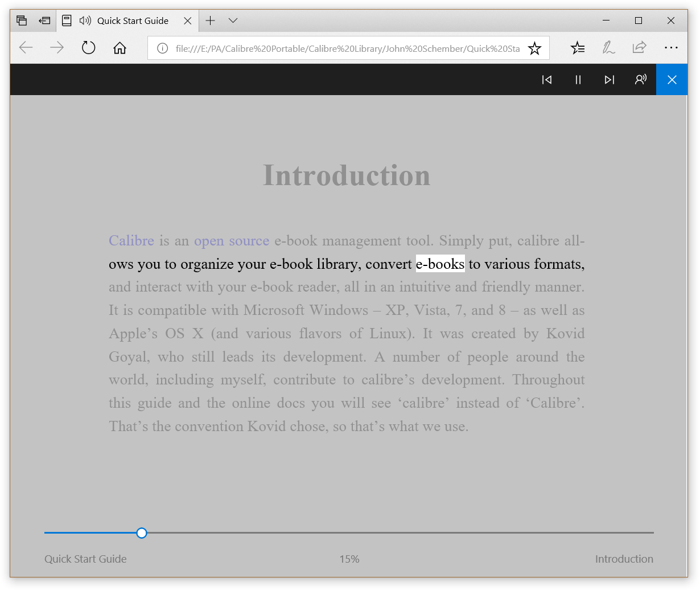Share this page

click(639, 48)
